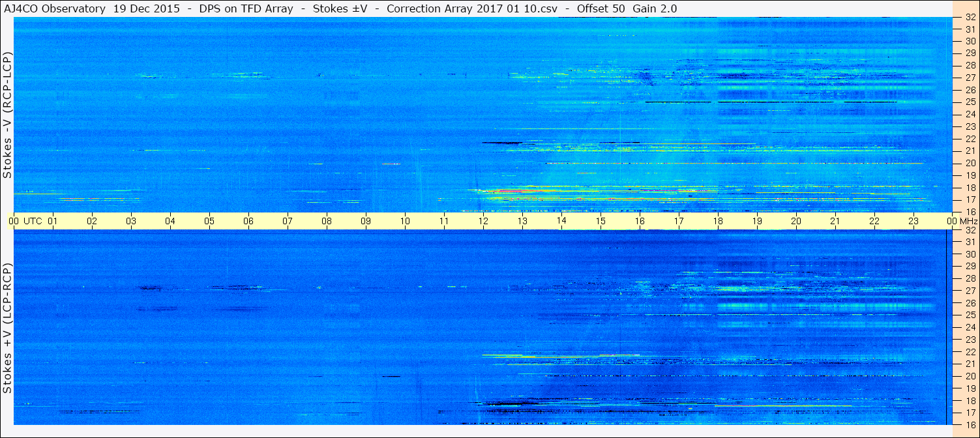This screenshot has height=438, width=980.
Task: Click the "Offset 50" value in header
Action: 601,8
